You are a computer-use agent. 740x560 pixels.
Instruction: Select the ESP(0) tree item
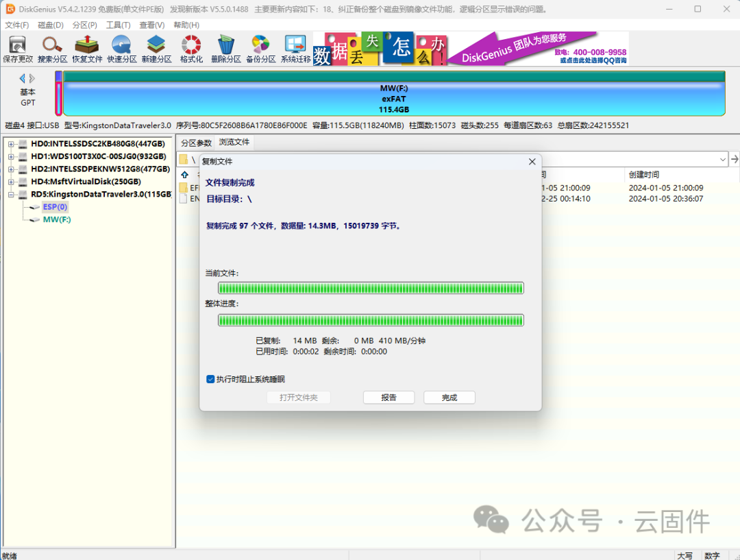pos(55,207)
